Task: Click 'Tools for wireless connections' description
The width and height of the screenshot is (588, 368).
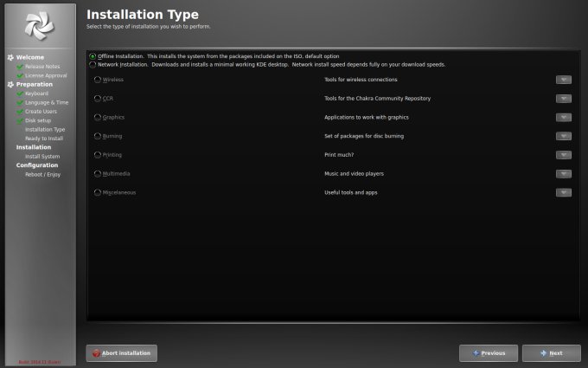Action: point(361,80)
